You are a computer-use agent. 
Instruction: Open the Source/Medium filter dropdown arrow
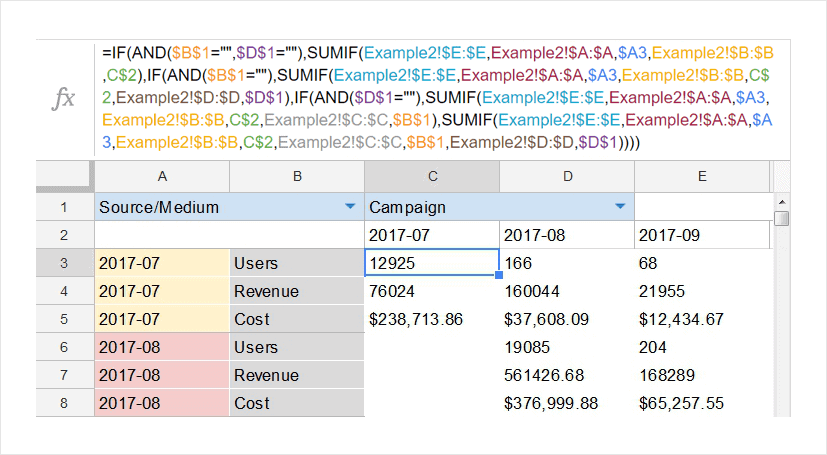click(x=350, y=207)
